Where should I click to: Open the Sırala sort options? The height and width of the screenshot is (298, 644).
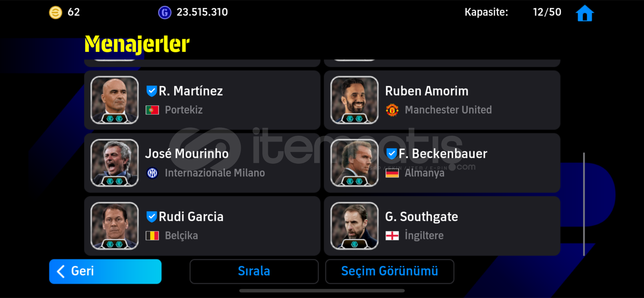coord(254,271)
